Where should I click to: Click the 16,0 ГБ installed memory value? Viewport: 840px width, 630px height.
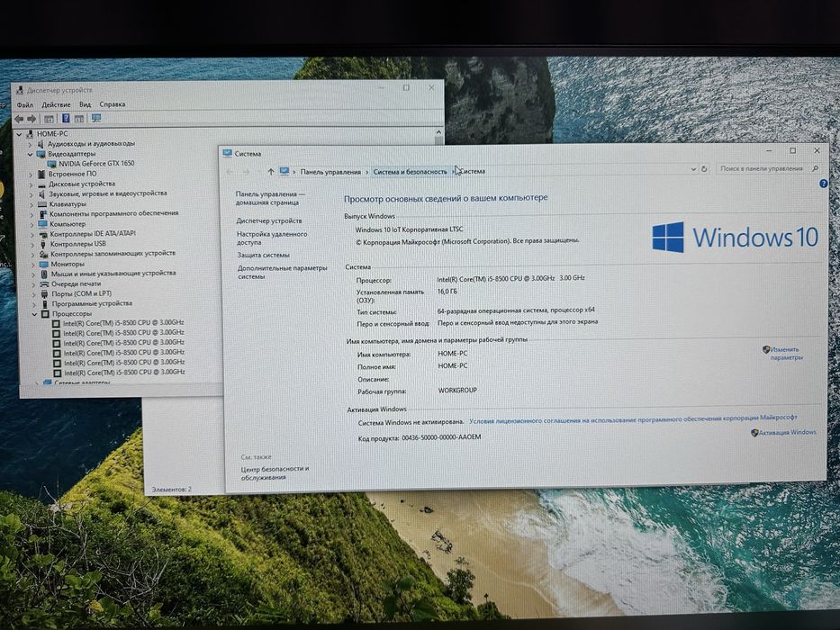click(447, 292)
